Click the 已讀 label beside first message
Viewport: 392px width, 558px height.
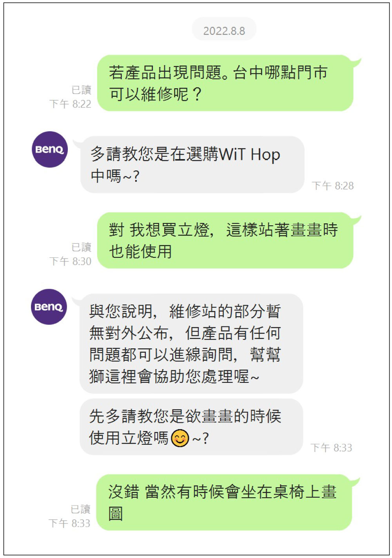point(81,90)
